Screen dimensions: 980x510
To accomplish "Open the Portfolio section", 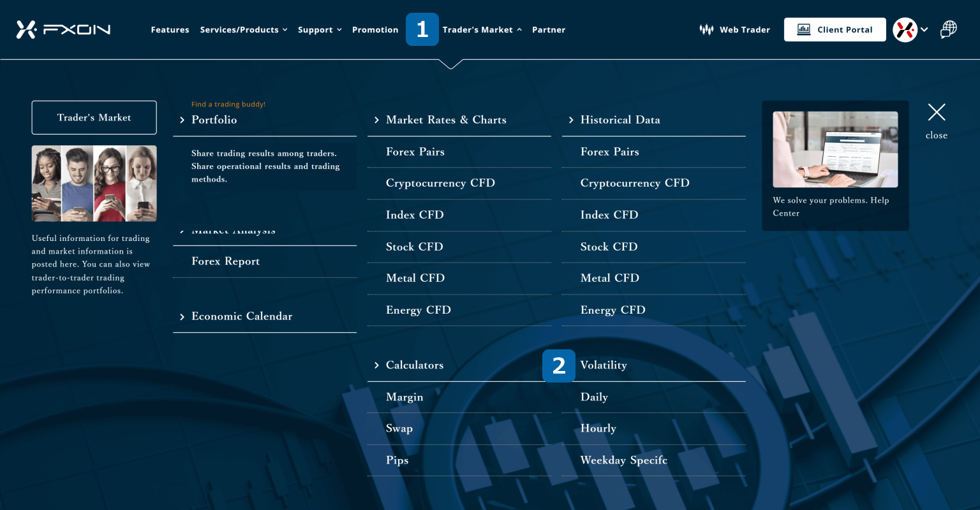I will 214,120.
